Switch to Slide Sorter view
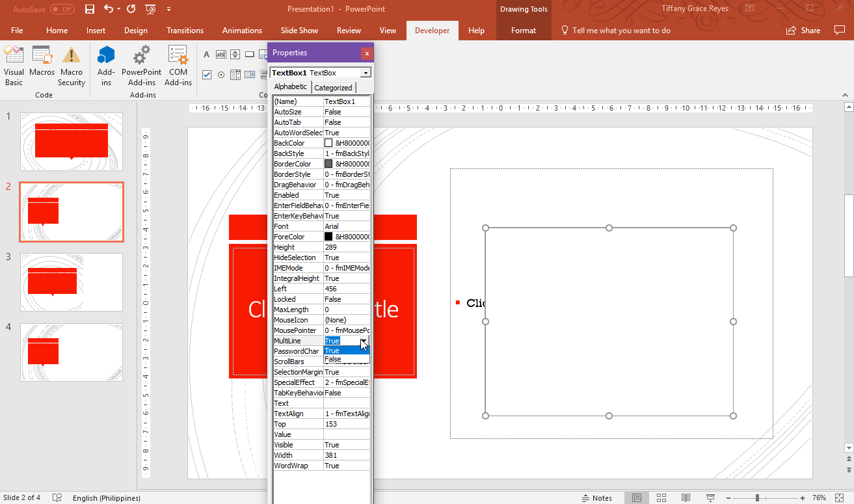Image resolution: width=854 pixels, height=504 pixels. [661, 497]
